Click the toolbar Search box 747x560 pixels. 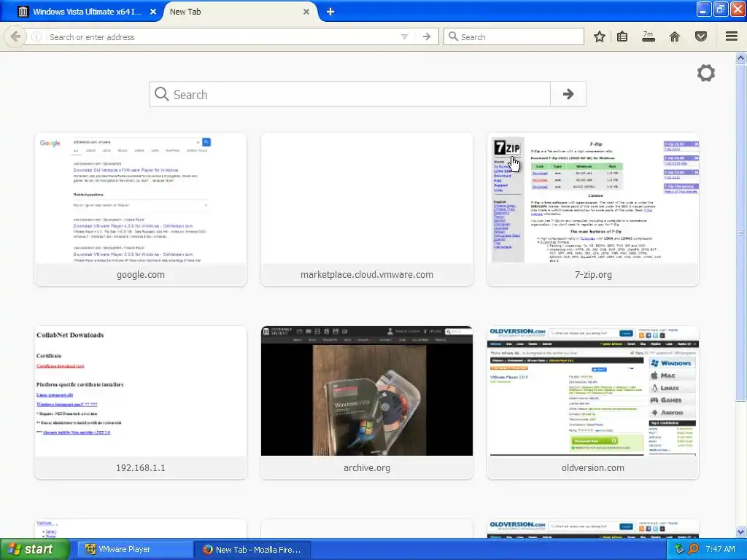coord(514,36)
